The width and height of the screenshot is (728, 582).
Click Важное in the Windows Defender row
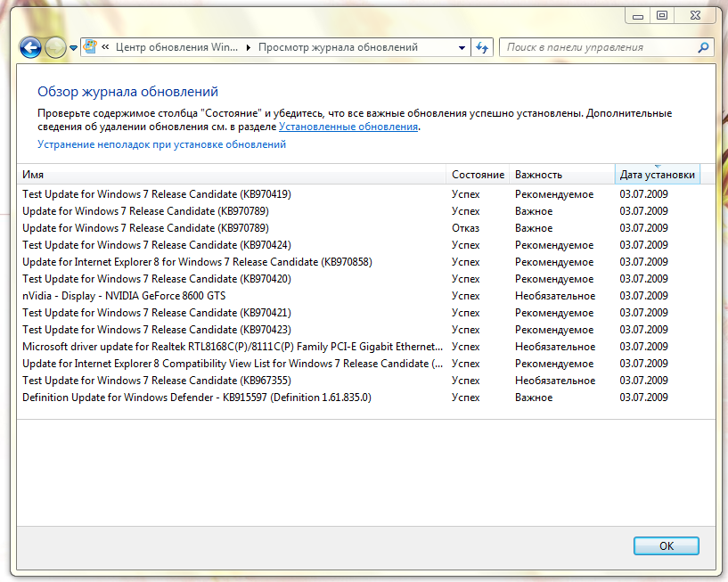[x=534, y=398]
